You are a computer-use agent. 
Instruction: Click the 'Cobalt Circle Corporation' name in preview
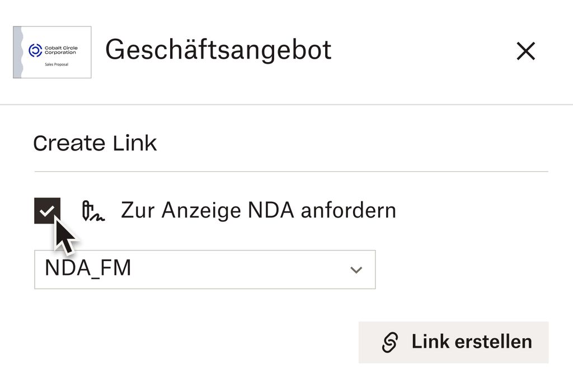tap(61, 50)
